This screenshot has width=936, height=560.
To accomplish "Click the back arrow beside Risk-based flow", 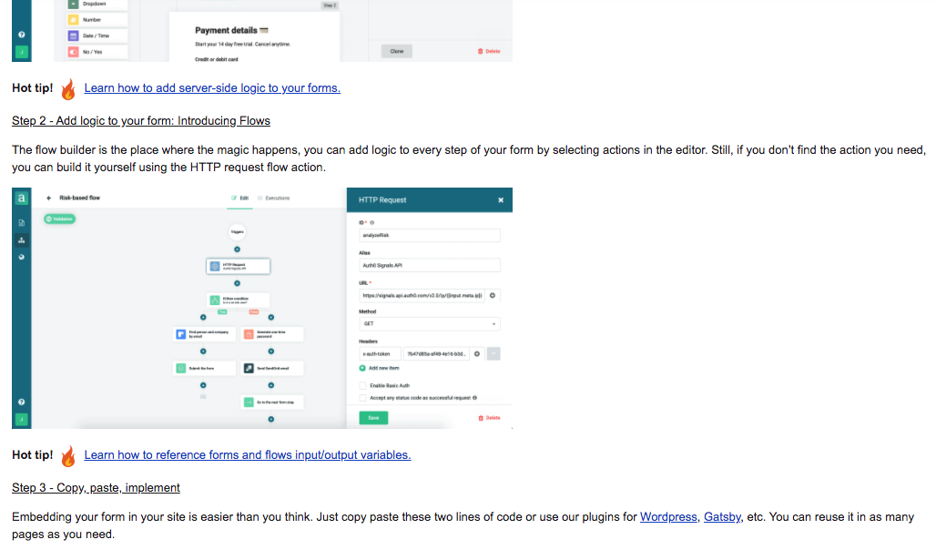I will point(49,199).
